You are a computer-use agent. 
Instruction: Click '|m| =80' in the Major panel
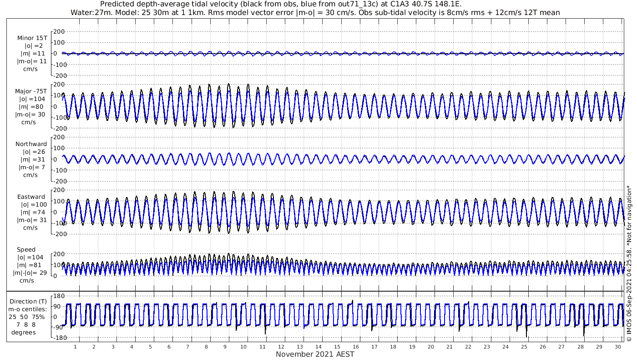pos(31,107)
